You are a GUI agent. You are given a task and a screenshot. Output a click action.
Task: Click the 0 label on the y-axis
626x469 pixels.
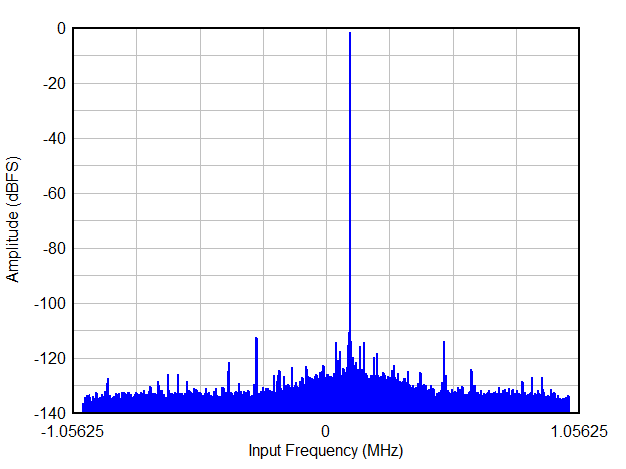(x=61, y=29)
